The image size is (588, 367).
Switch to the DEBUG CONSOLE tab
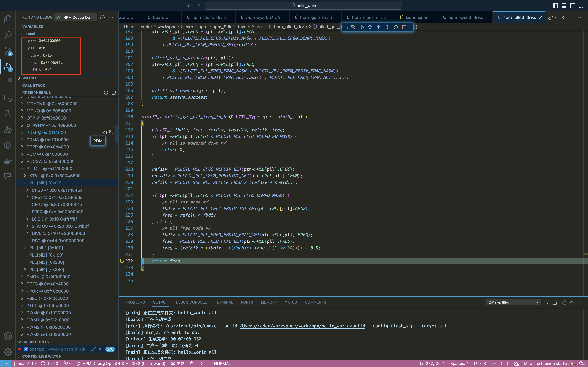(191, 302)
